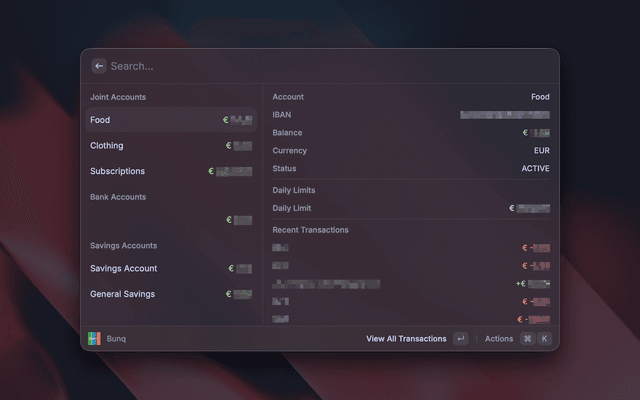Click View All Transactions
This screenshot has width=640, height=400.
point(406,339)
